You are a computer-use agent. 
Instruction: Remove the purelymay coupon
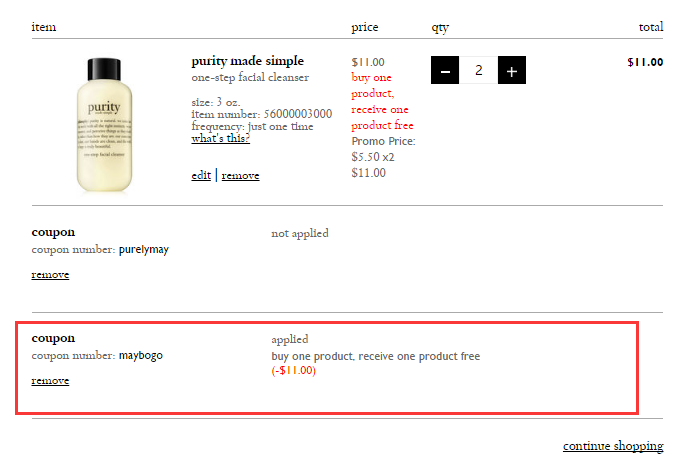[50, 275]
